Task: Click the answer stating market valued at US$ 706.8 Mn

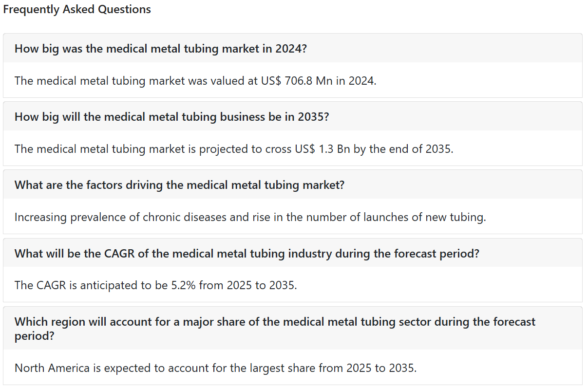Action: pos(195,80)
